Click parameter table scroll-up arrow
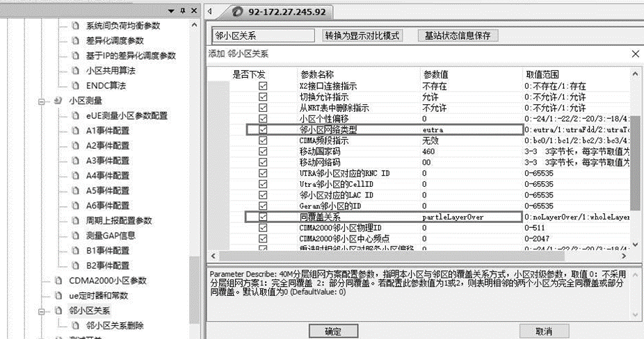 [x=635, y=74]
